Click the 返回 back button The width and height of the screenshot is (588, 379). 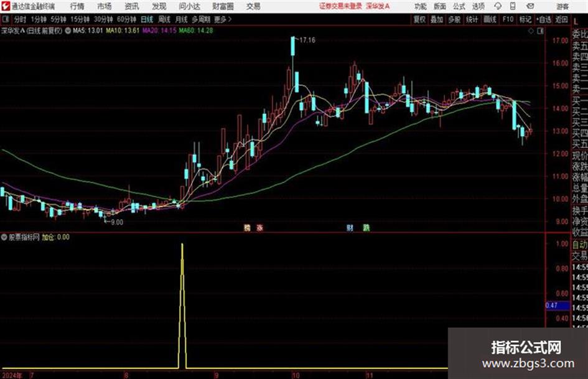click(561, 19)
